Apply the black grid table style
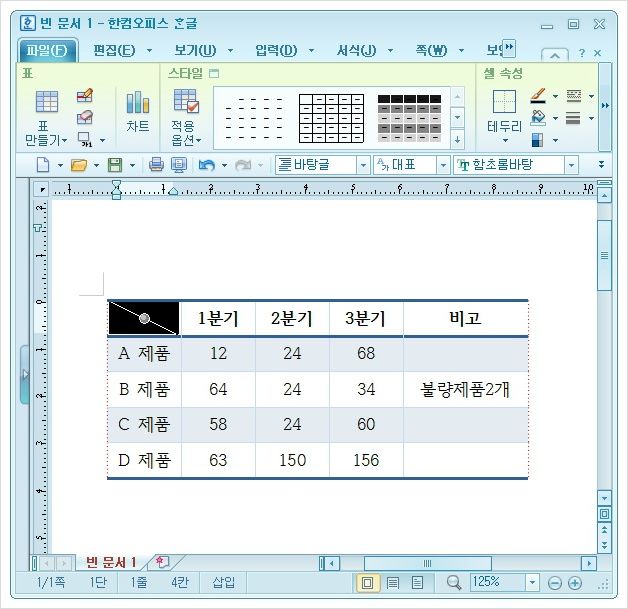628x609 pixels. coord(331,118)
